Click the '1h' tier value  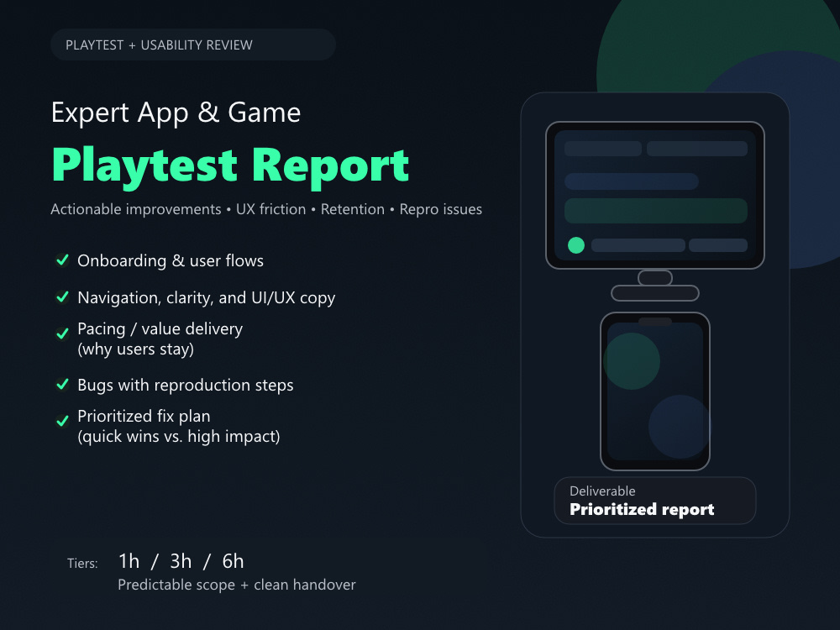point(129,561)
